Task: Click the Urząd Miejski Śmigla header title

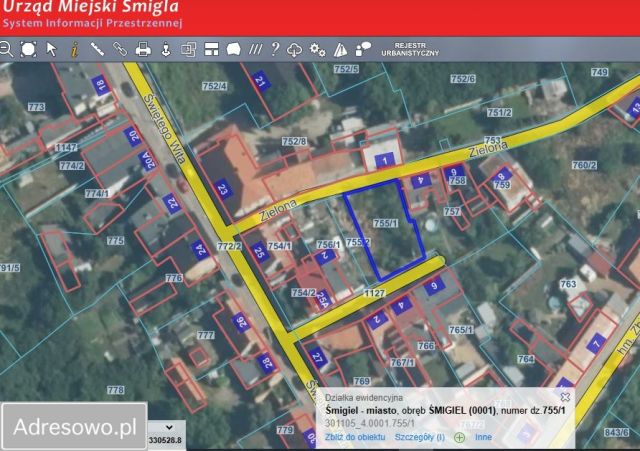Action: 91,7
